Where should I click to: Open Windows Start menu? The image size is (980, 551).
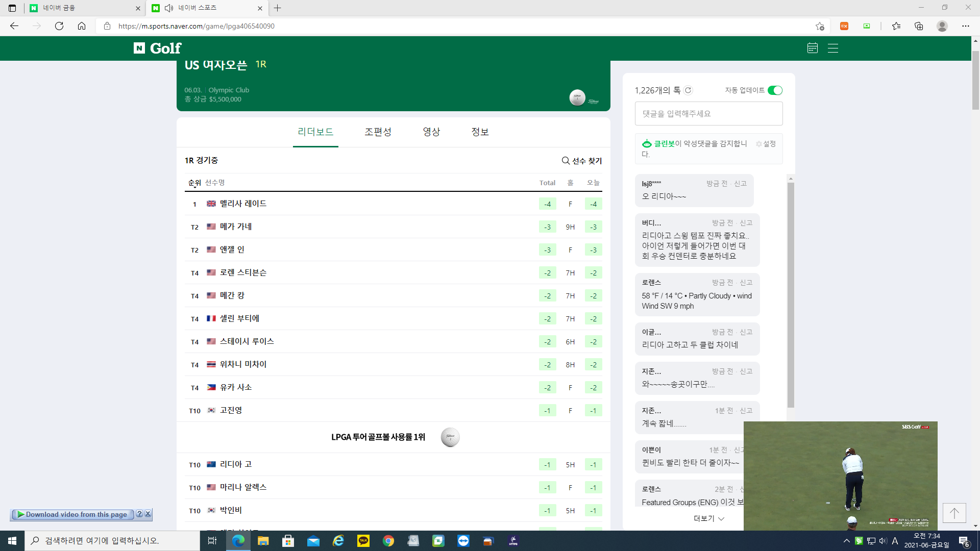pyautogui.click(x=12, y=541)
